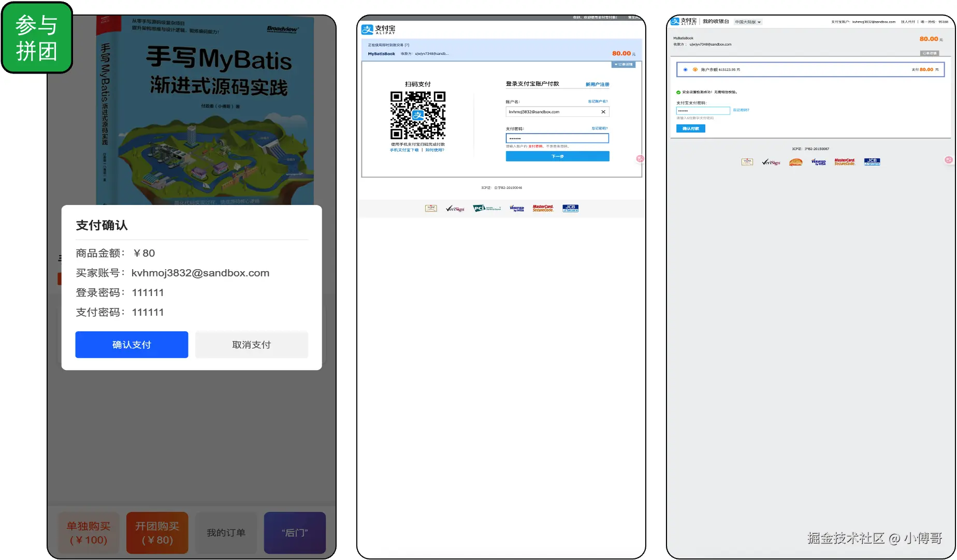Viewport: 957px width, 560px height.
Task: Click 单独购买 (¥100) at the bottom
Action: (89, 533)
